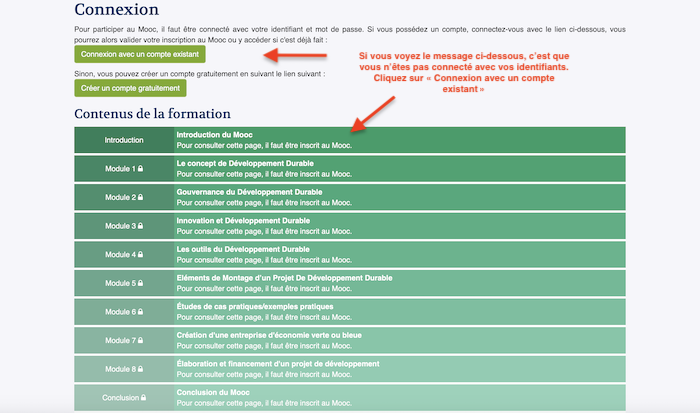Open the Introduction module label

(124, 140)
